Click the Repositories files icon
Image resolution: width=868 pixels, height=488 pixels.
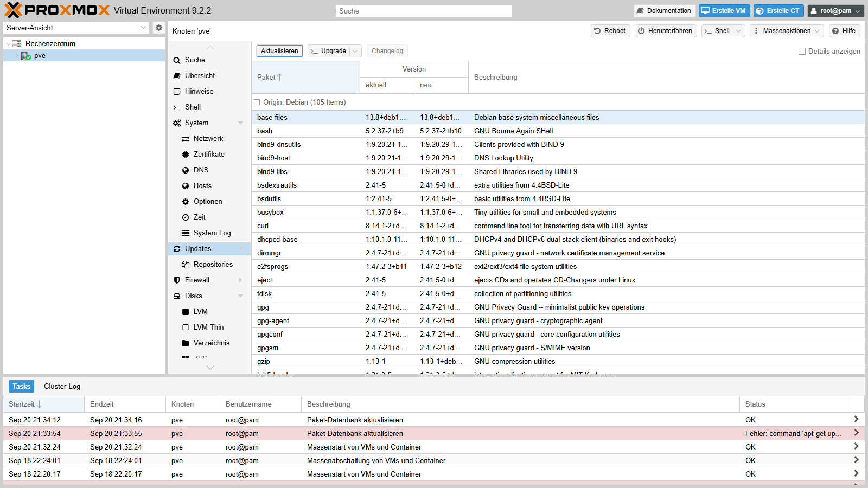(186, 265)
